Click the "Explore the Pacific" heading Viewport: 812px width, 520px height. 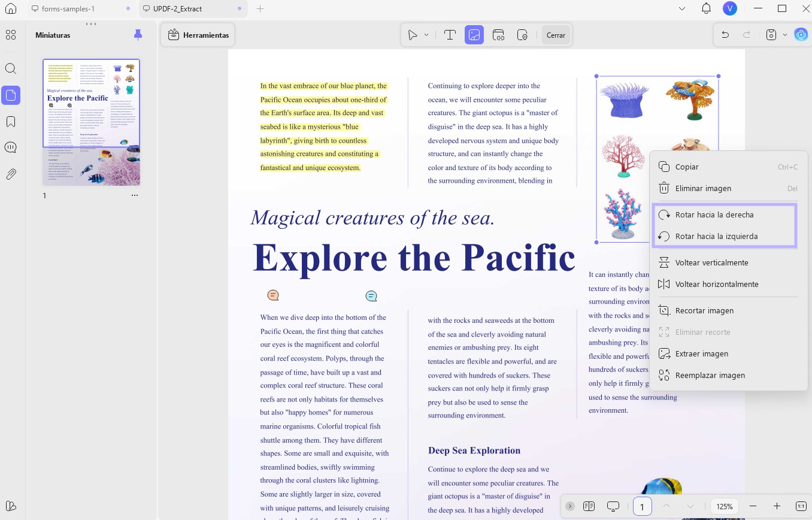coord(414,257)
